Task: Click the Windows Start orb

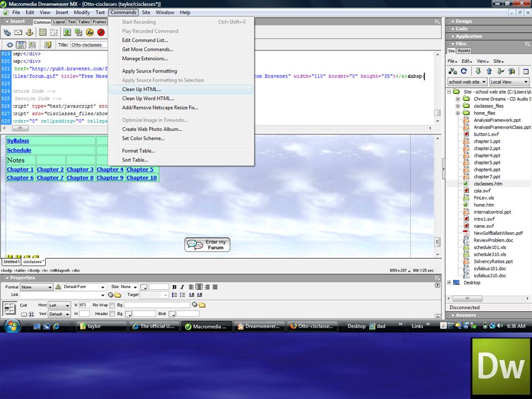Action: coord(12,326)
